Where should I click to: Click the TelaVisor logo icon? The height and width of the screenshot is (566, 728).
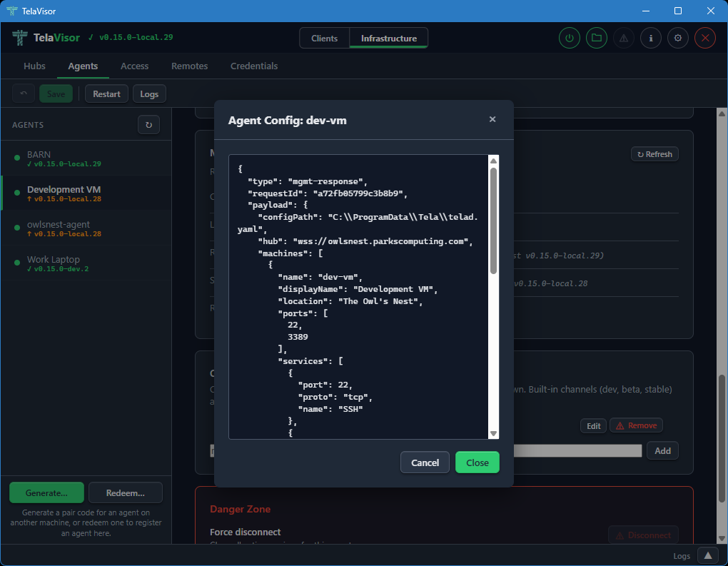(x=19, y=38)
